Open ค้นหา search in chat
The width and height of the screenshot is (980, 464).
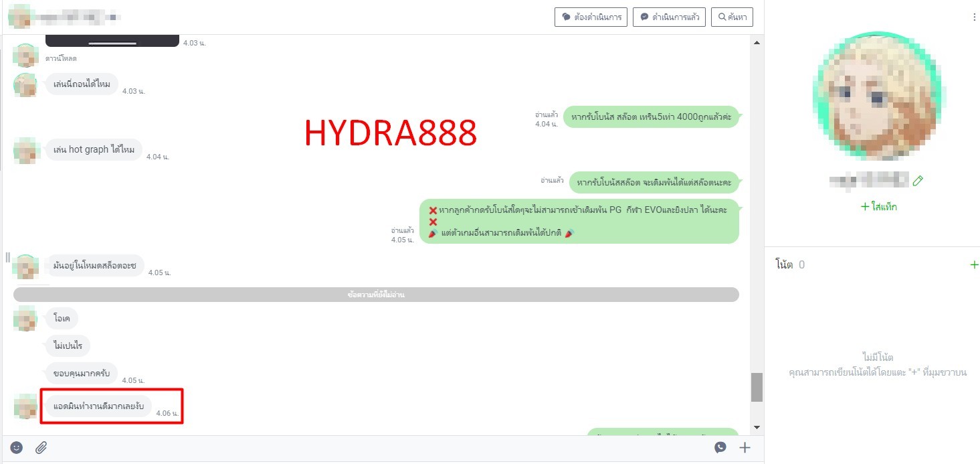click(x=732, y=17)
